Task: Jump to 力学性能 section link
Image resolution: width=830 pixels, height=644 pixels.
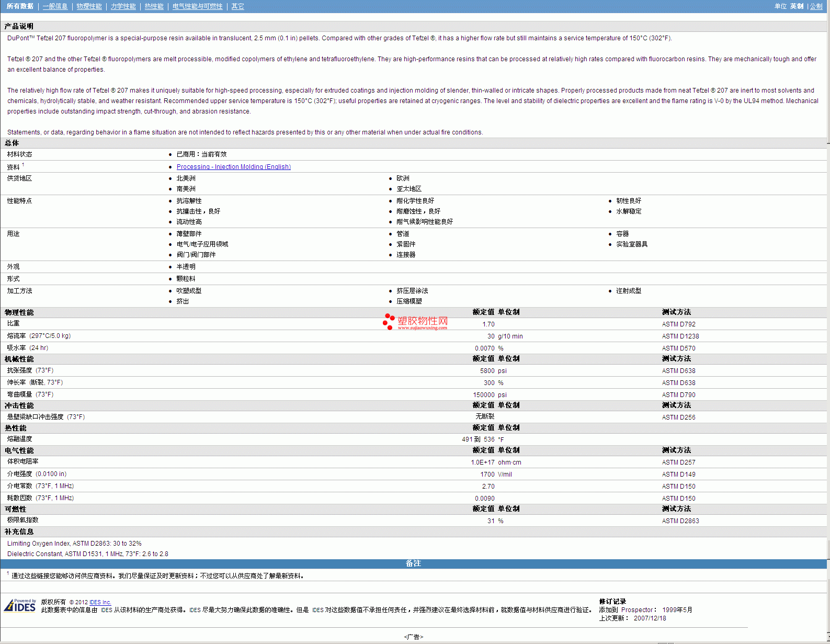Action: [x=123, y=6]
